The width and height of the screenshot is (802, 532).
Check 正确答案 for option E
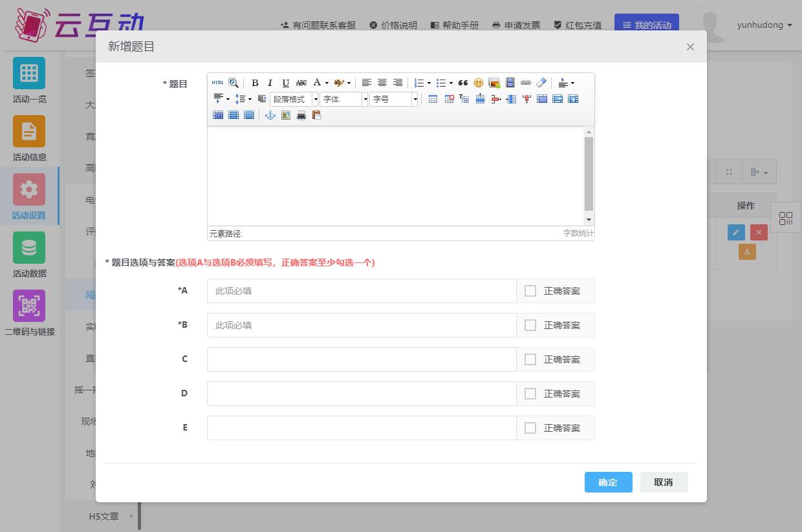coord(530,428)
